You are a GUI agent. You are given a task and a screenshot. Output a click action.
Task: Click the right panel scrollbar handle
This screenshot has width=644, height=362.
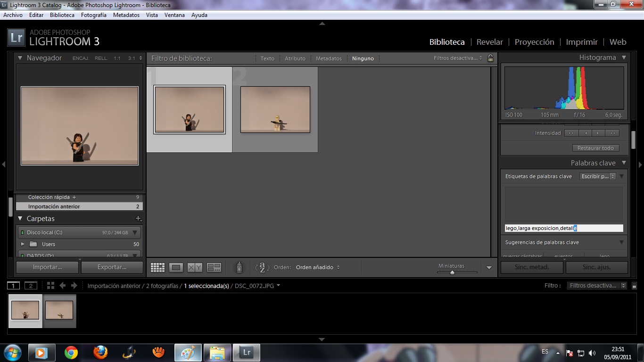[x=634, y=140]
